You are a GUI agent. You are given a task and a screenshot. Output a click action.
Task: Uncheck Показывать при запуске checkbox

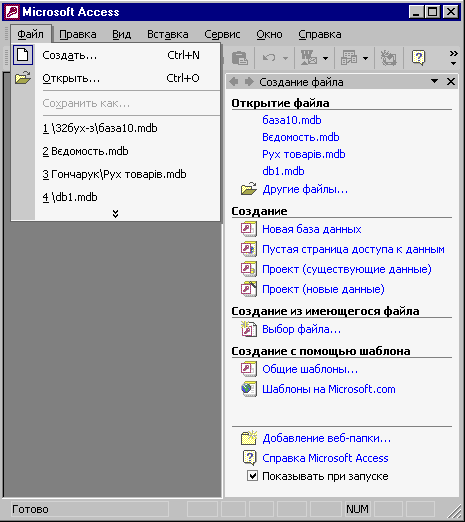tap(252, 476)
